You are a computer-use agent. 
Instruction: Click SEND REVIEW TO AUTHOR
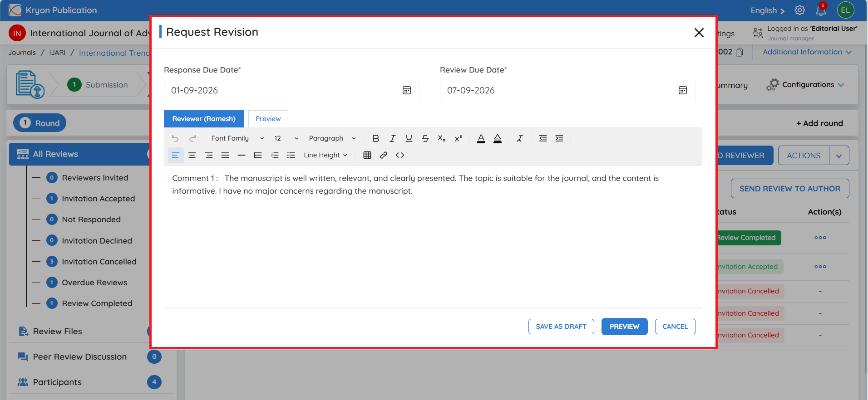[790, 189]
